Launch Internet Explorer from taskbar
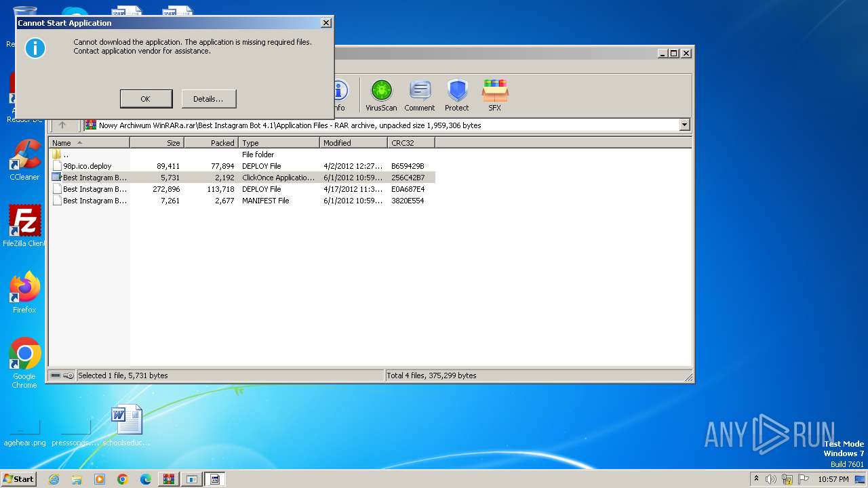Screen dimensions: 868x488 54,479
